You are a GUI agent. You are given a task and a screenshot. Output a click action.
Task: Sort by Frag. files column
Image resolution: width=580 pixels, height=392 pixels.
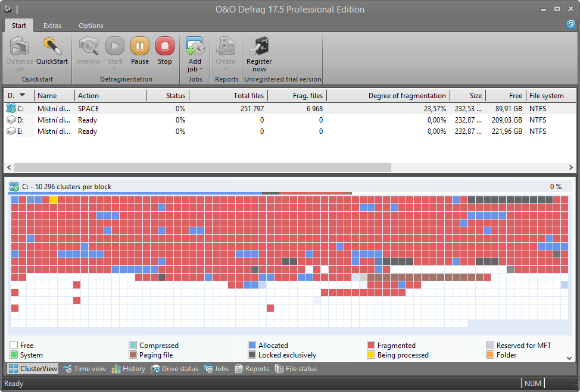click(297, 95)
